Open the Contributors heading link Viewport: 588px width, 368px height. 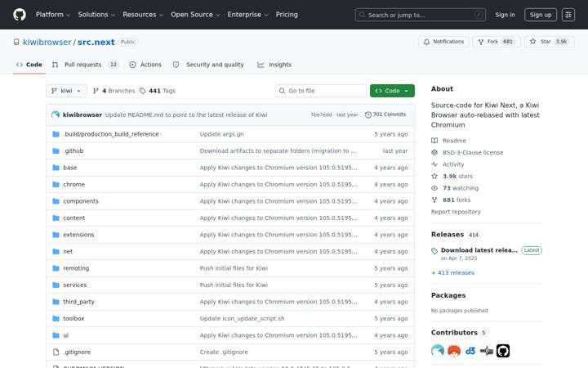click(x=458, y=333)
